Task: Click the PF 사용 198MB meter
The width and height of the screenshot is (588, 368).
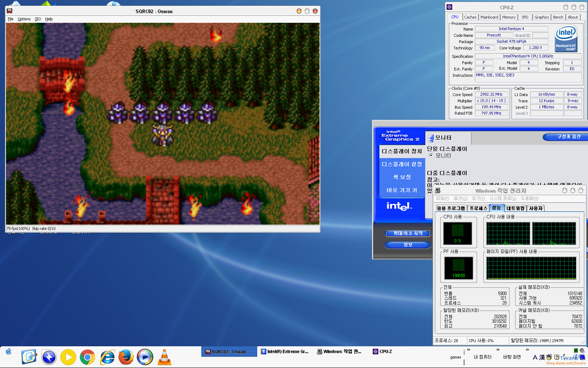Action: pyautogui.click(x=458, y=268)
